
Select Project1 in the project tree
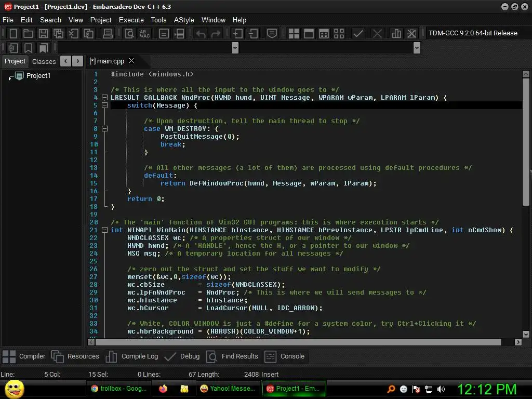coord(38,76)
